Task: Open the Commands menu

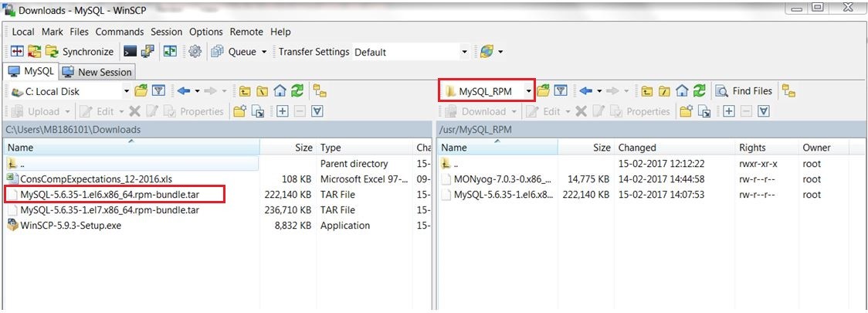Action: pos(119,32)
